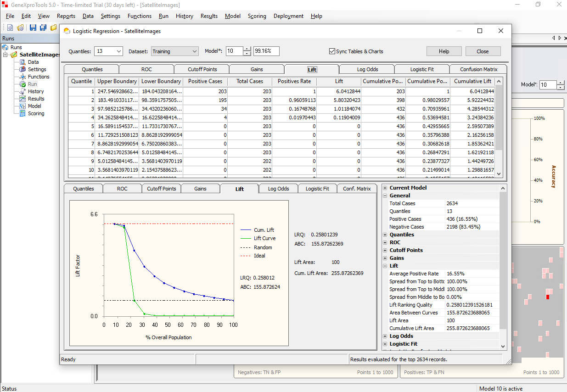
Task: Expand the Current Model section
Action: coord(385,188)
